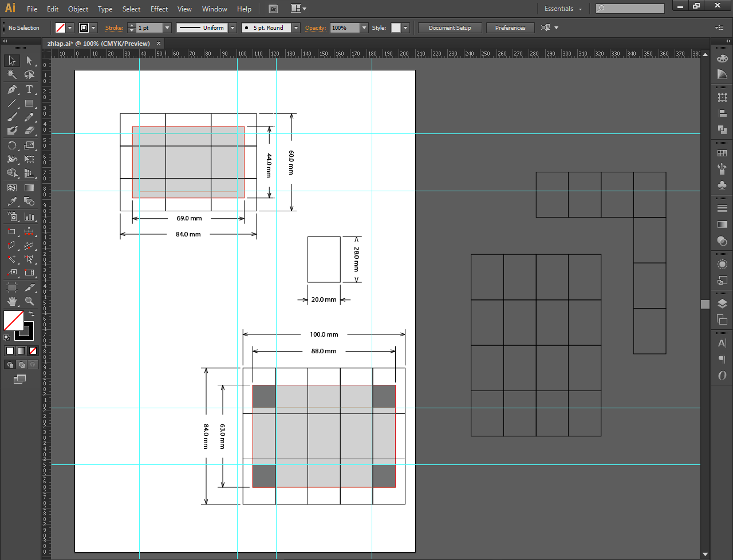Set paint mode to None
This screenshot has width=733, height=560.
[33, 350]
